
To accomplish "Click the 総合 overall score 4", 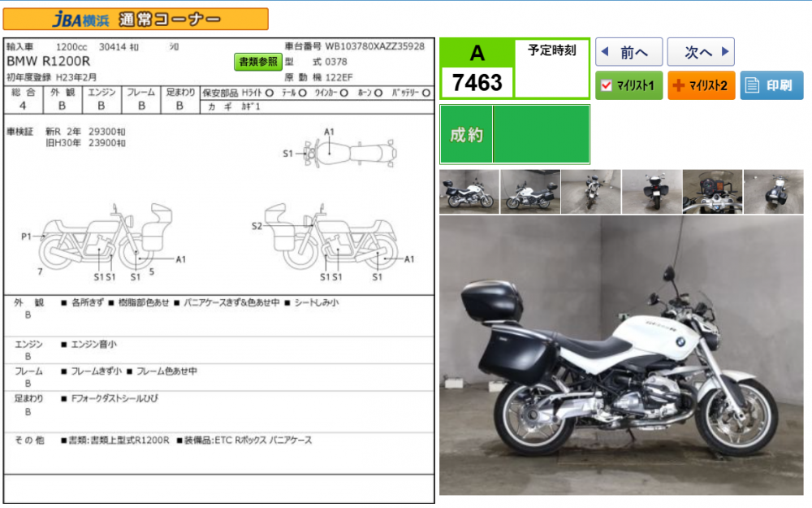I will point(23,106).
